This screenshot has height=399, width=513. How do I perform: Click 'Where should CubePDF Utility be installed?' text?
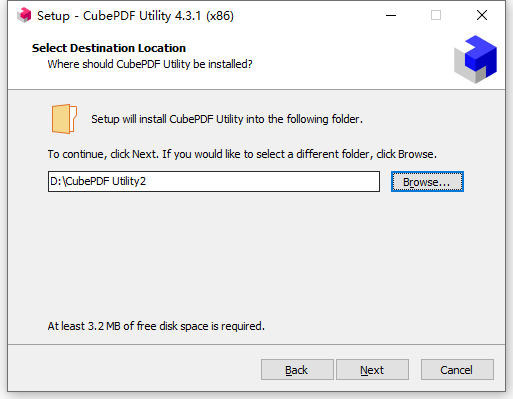(x=150, y=64)
